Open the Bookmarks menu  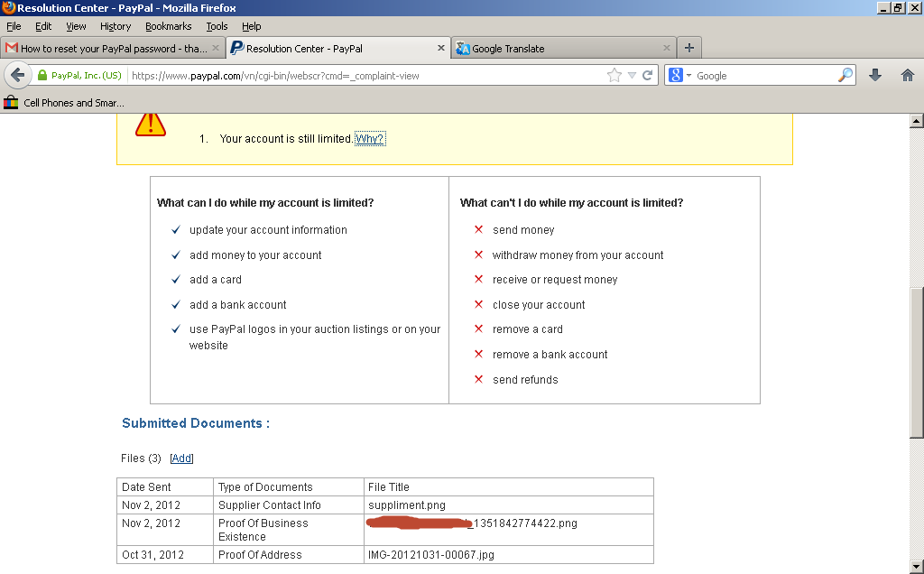pyautogui.click(x=169, y=26)
